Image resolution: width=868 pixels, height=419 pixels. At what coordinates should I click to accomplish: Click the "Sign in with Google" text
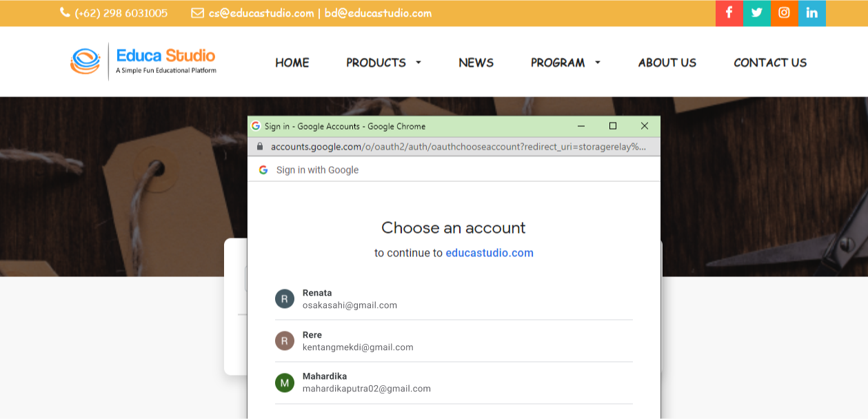click(317, 170)
